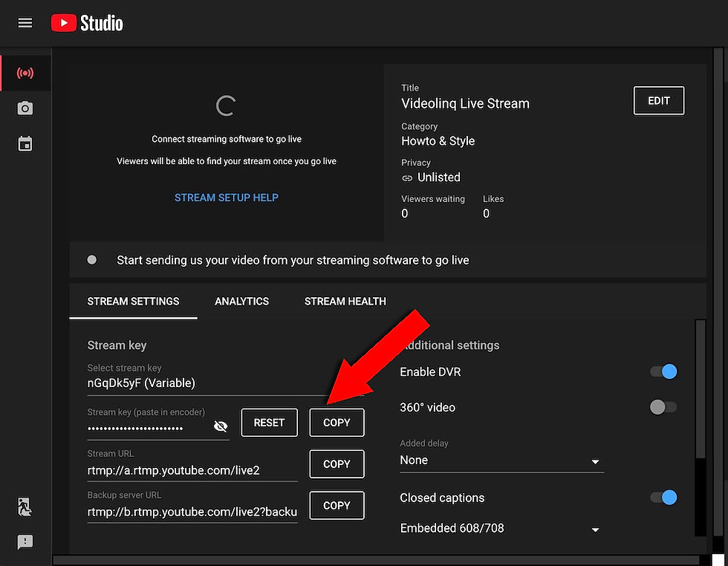Copy the Backup server URL
This screenshot has width=728, height=566.
click(x=337, y=505)
